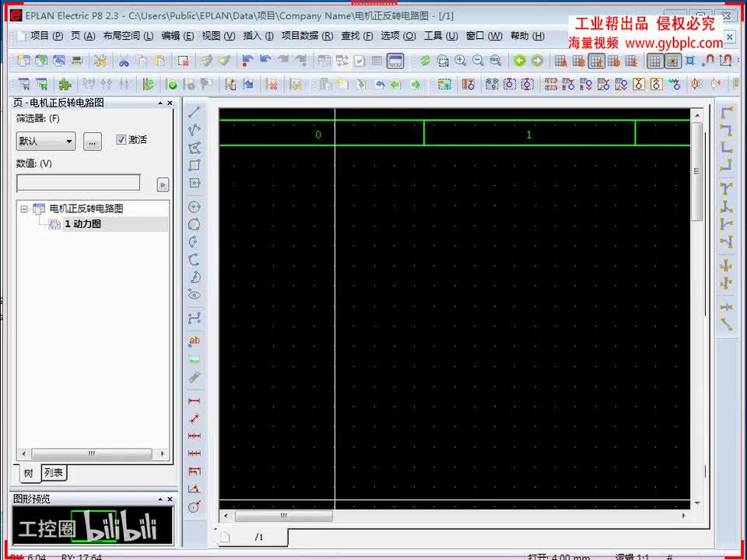The height and width of the screenshot is (560, 747).
Task: Select the Radius dimension tool
Action: [x=194, y=506]
